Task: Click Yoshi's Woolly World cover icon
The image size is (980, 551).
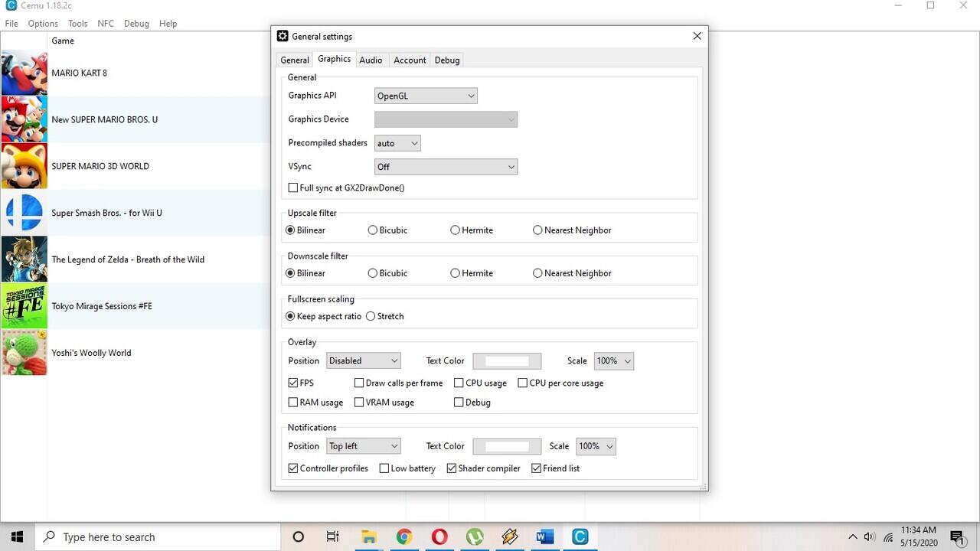Action: (24, 353)
